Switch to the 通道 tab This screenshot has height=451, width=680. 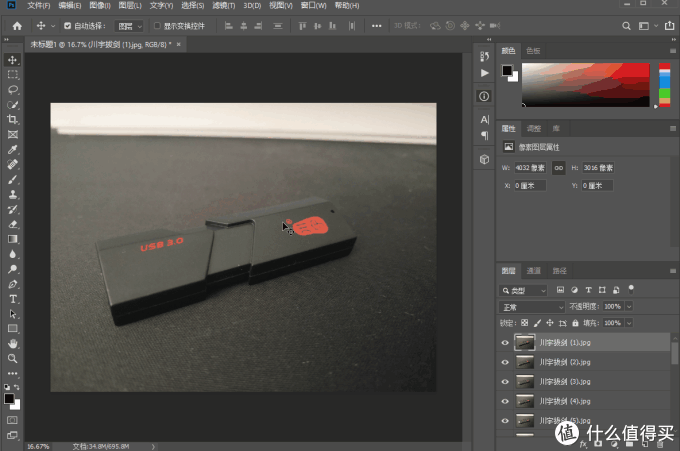[534, 271]
